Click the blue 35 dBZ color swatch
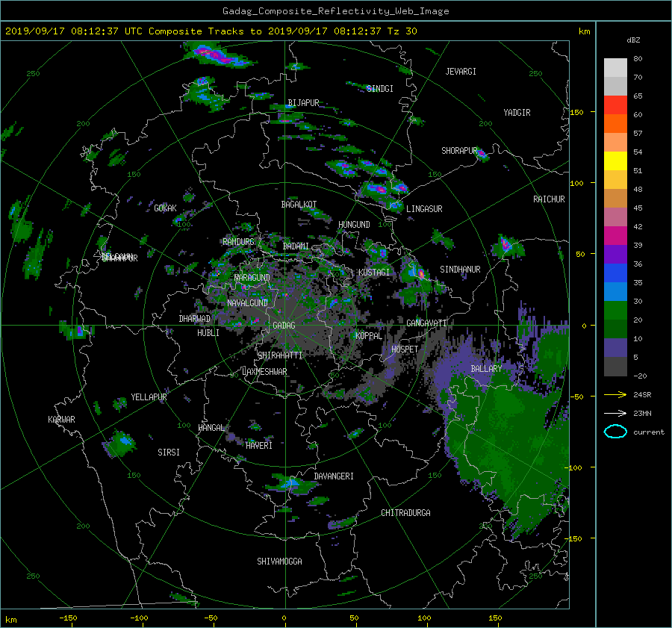This screenshot has height=628, width=672. tap(615, 273)
